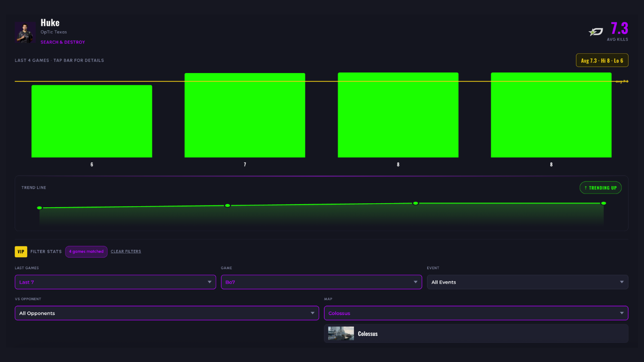Click the 'Avg 7.3 · Hi 8 · Lo 6' summary badge

602,60
